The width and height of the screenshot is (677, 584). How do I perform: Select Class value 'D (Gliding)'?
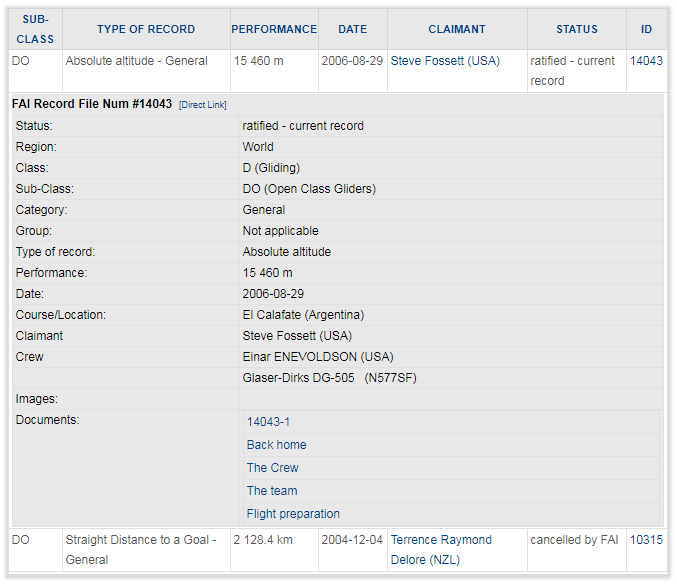click(x=271, y=168)
